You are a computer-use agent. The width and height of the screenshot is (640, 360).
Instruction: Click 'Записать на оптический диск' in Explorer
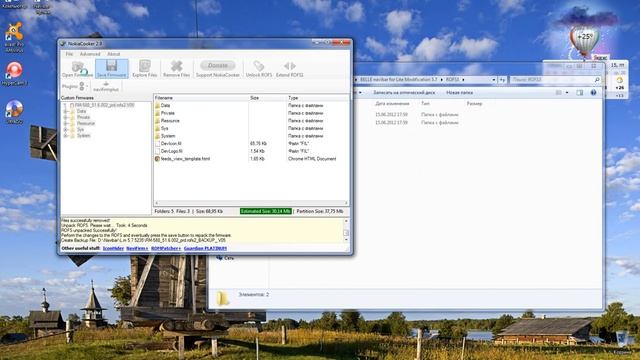[404, 93]
